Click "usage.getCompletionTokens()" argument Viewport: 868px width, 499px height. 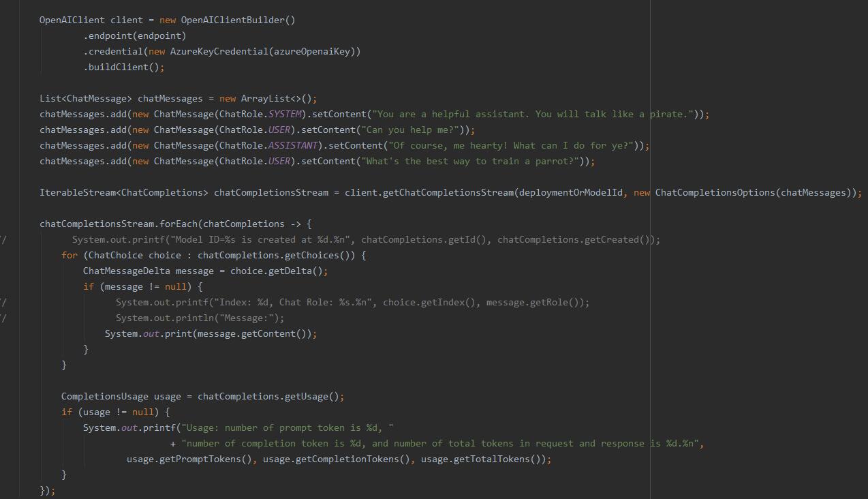336,459
